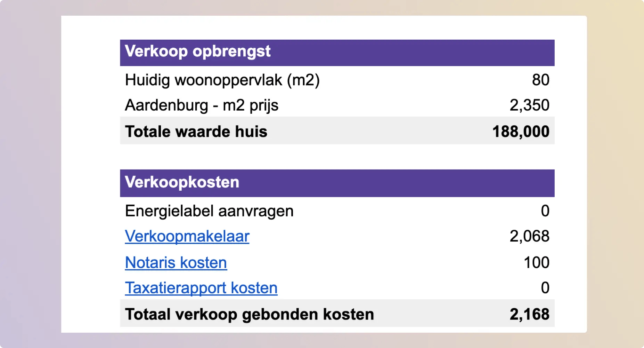Select the Verkoopkosten header bar

click(x=337, y=183)
